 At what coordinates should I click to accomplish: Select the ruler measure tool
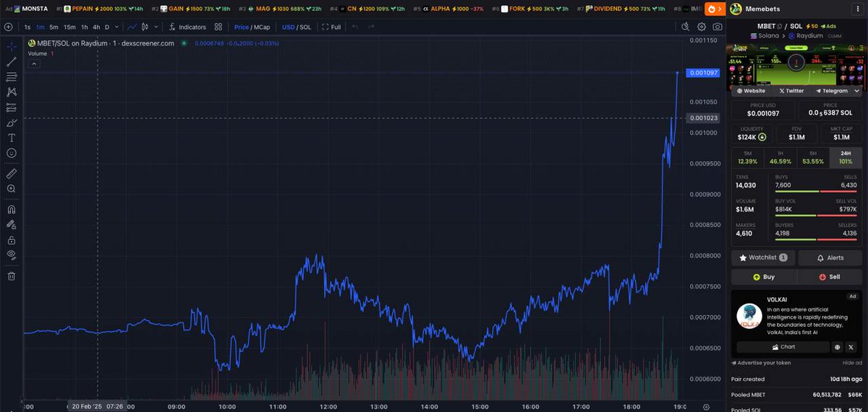(x=12, y=173)
